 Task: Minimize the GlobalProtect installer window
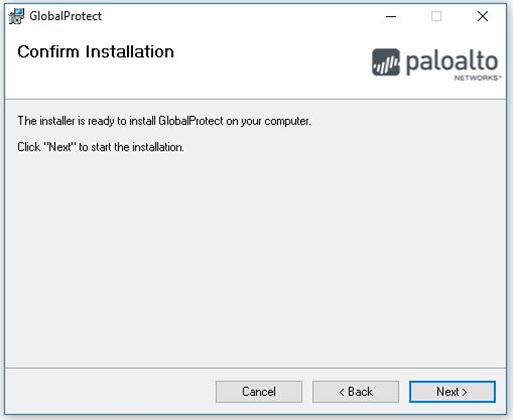[x=391, y=16]
